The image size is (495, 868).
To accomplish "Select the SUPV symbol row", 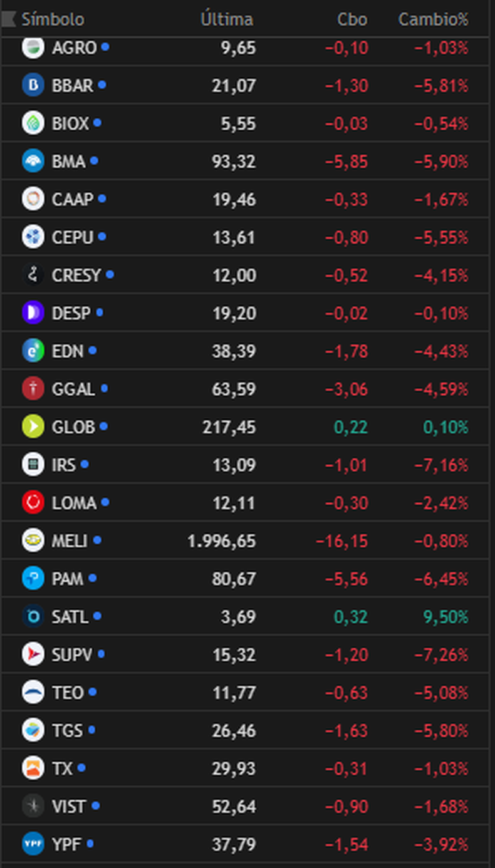I will pyautogui.click(x=245, y=654).
